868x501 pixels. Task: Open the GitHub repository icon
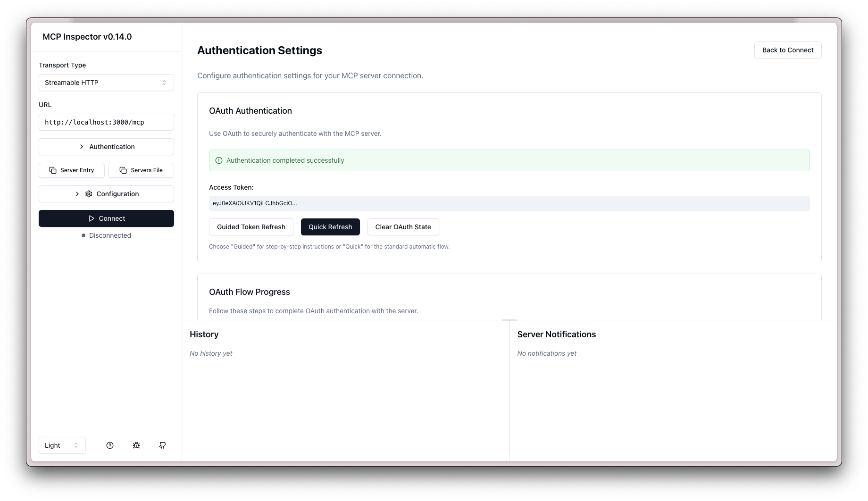[163, 445]
